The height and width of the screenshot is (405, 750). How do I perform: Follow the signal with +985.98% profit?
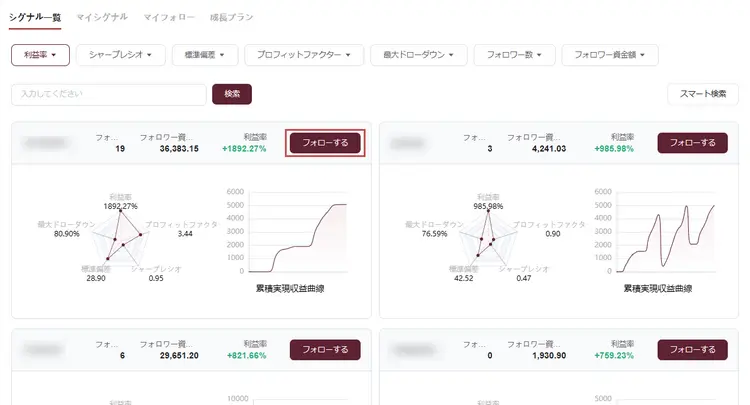tap(693, 143)
